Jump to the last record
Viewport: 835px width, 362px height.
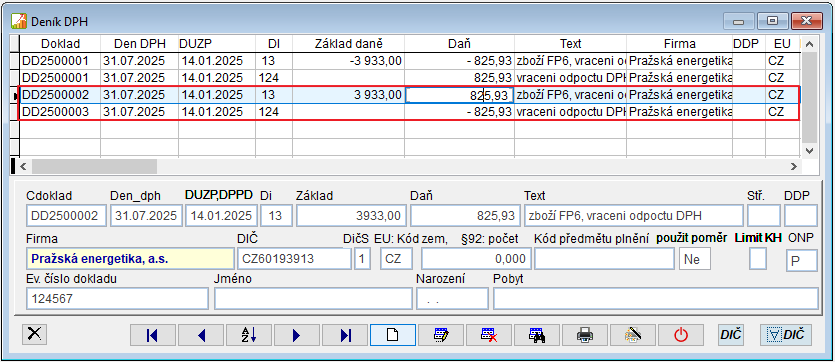click(x=345, y=335)
